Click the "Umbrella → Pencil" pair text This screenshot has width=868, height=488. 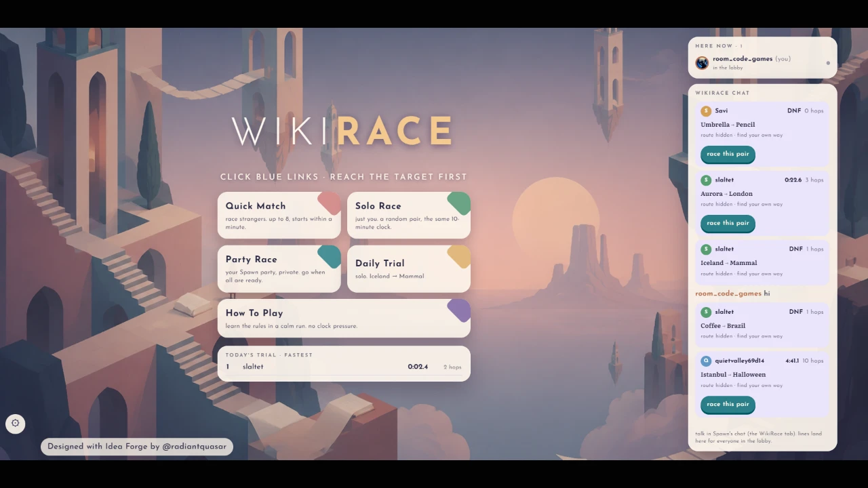click(x=728, y=125)
